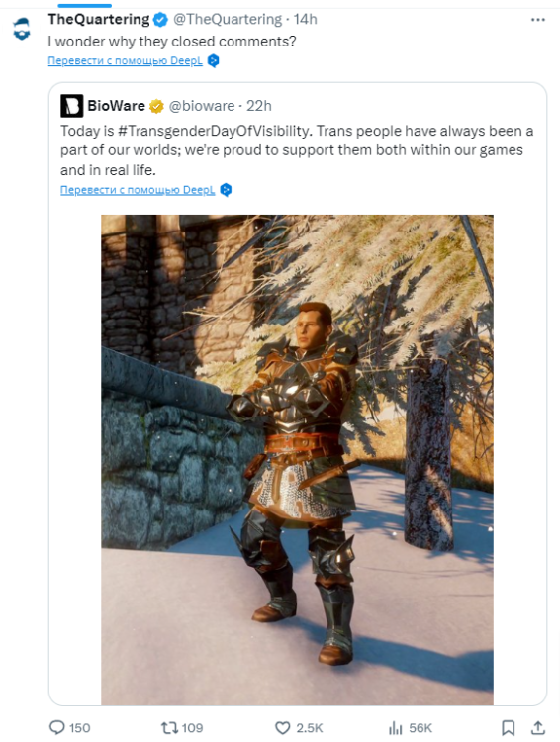Click DeepL icon beside the top translate link

(x=214, y=61)
